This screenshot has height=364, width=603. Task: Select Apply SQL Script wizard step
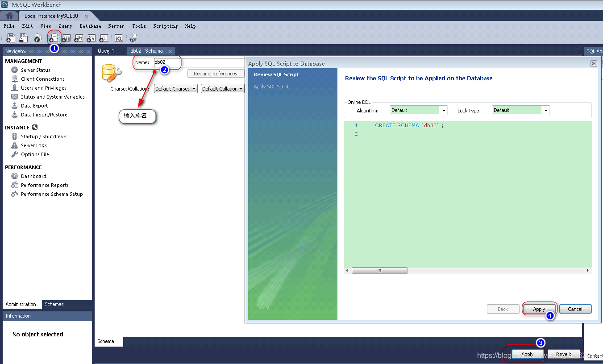click(x=271, y=87)
